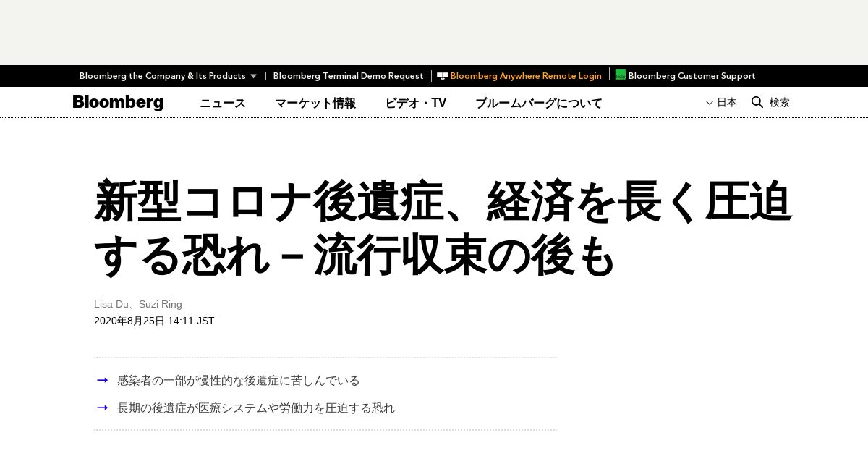The image size is (868, 456).
Task: Click author name Lisa Du
Action: coord(111,304)
